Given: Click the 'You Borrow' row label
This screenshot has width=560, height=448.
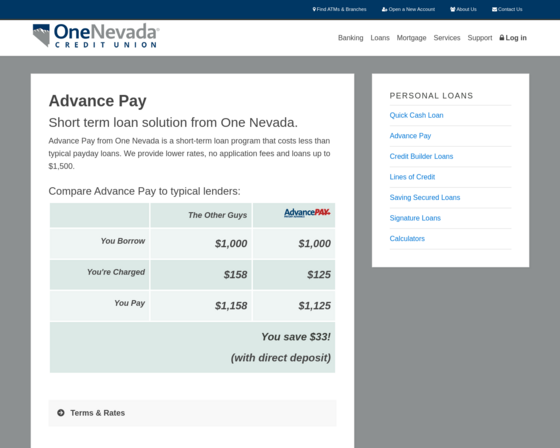Looking at the screenshot, I should coord(122,241).
